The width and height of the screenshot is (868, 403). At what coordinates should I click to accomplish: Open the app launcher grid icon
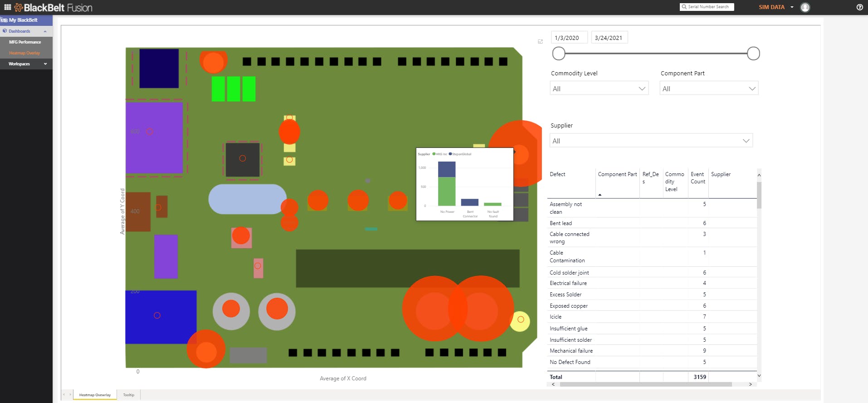pyautogui.click(x=7, y=7)
